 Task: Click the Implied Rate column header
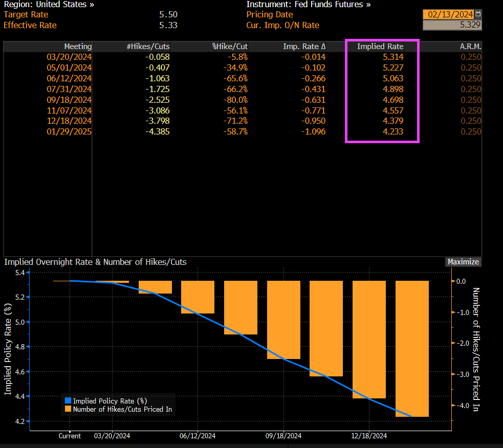click(380, 47)
